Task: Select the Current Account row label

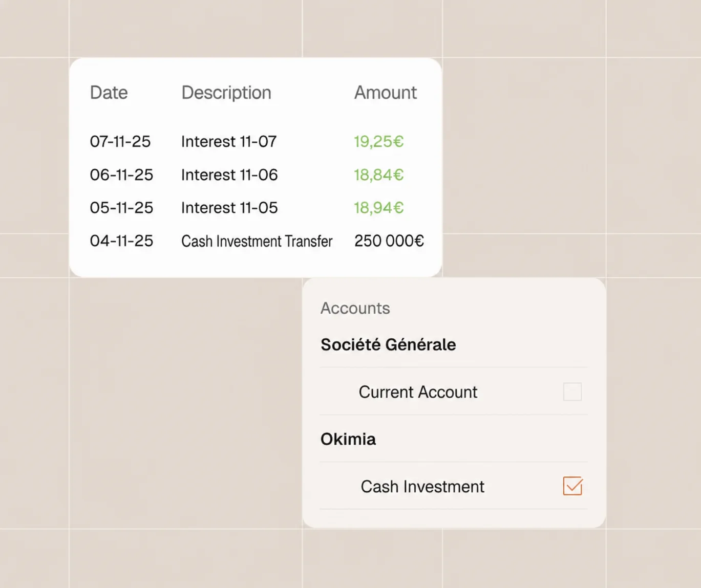Action: [418, 392]
